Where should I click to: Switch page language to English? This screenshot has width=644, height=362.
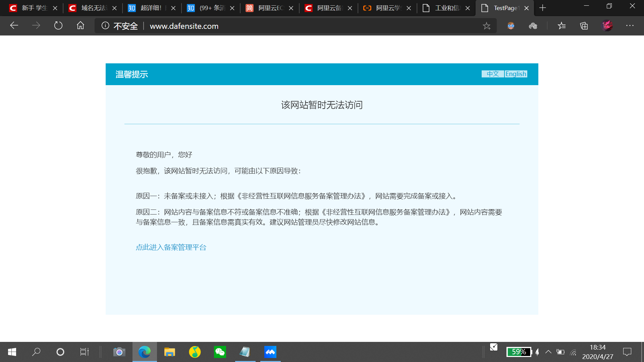tap(516, 74)
